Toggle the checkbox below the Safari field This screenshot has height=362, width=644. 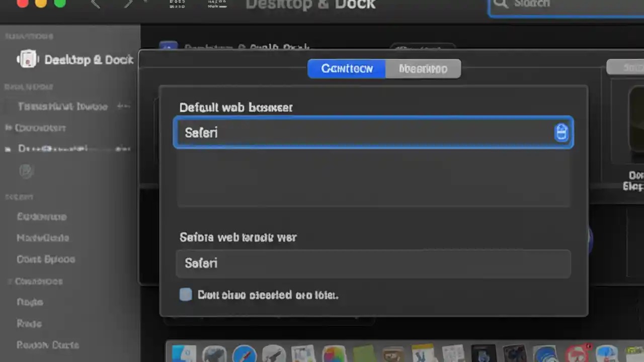(186, 295)
